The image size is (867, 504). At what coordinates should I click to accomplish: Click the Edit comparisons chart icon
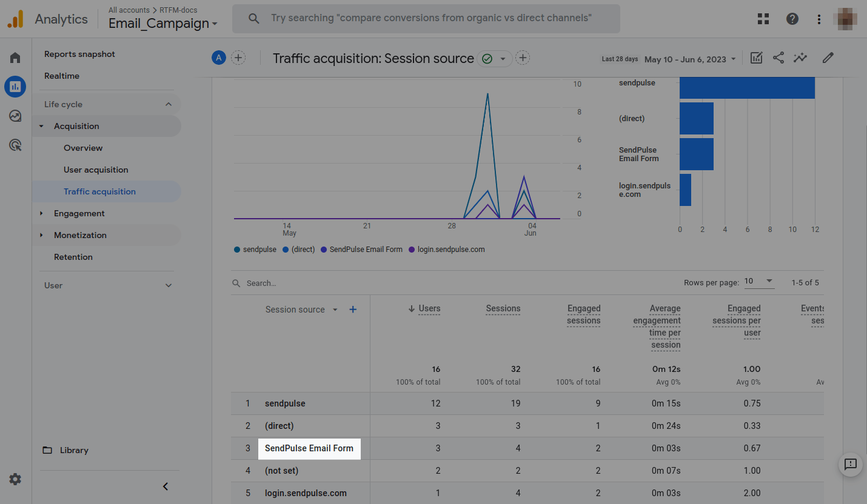[x=756, y=58]
